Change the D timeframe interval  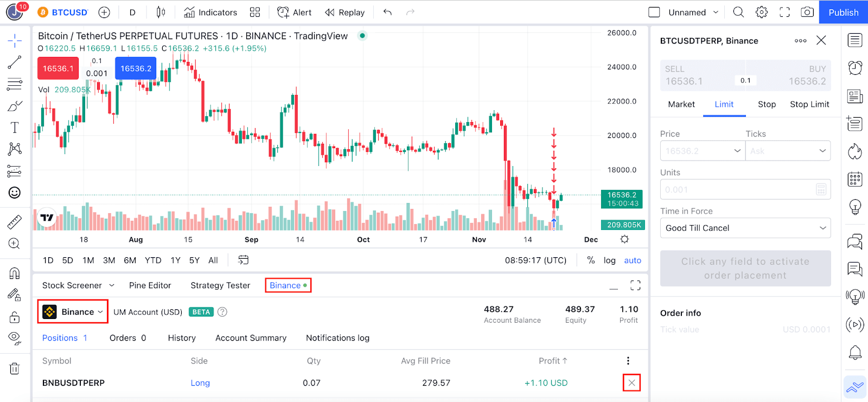pos(132,12)
